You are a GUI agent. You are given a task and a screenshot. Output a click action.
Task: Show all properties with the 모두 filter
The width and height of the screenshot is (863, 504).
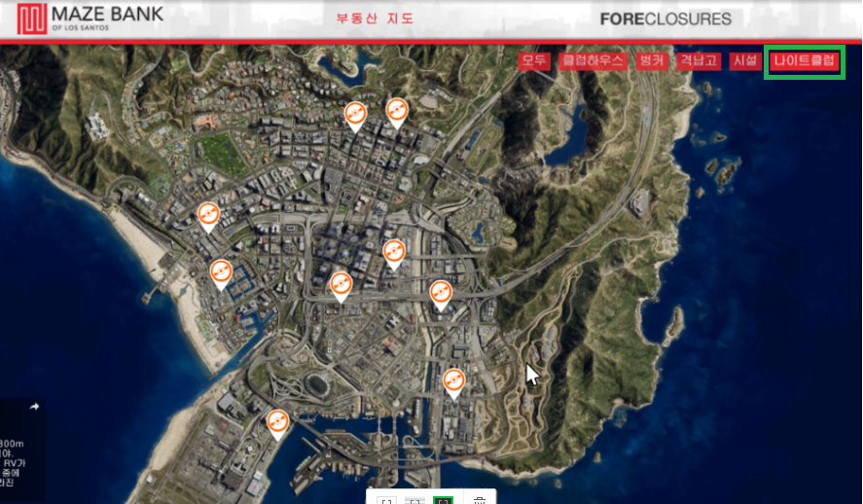coord(533,60)
